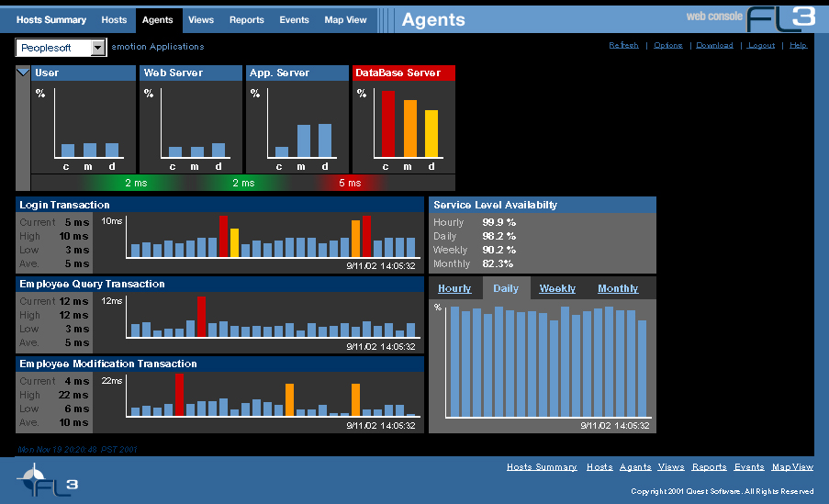The height and width of the screenshot is (504, 829).
Task: Select the User tier header
Action: click(x=84, y=73)
